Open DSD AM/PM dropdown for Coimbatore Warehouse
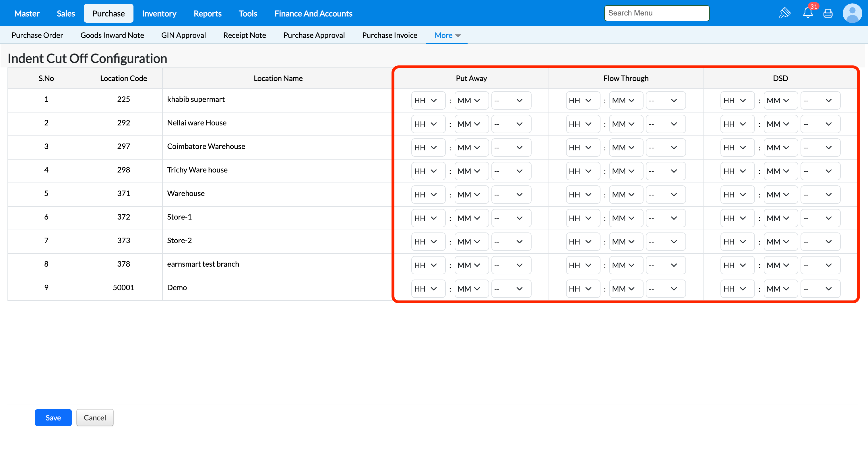 pyautogui.click(x=820, y=148)
